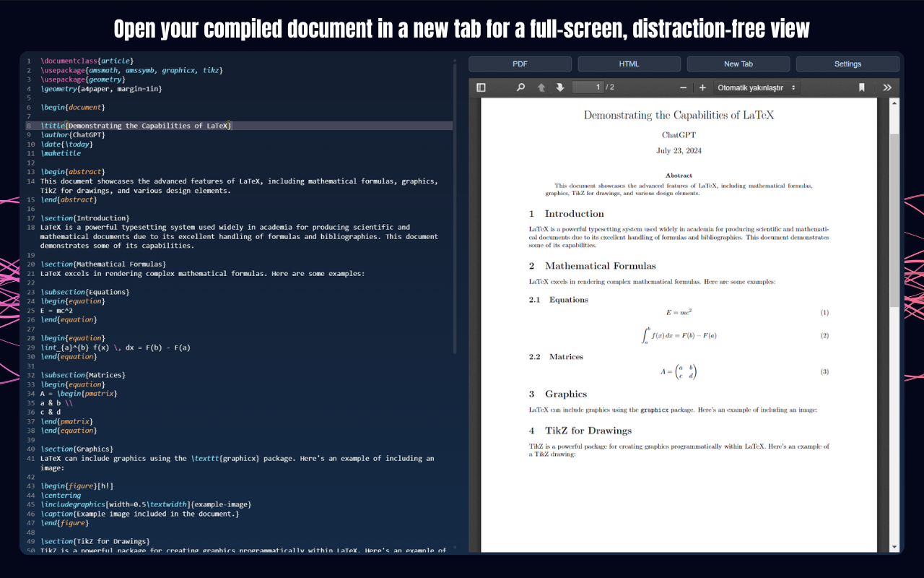Click the \section{Mathematical Formulas} line

point(103,264)
